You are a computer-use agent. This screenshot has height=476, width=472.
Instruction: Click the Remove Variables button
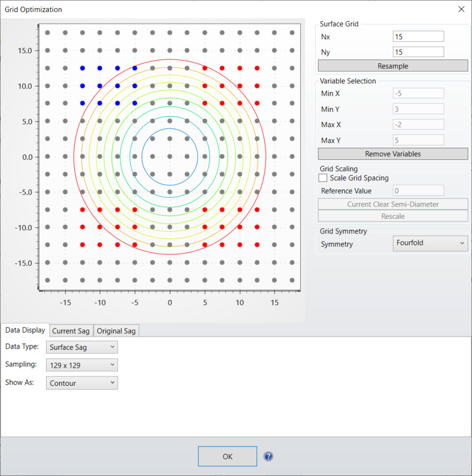point(393,154)
